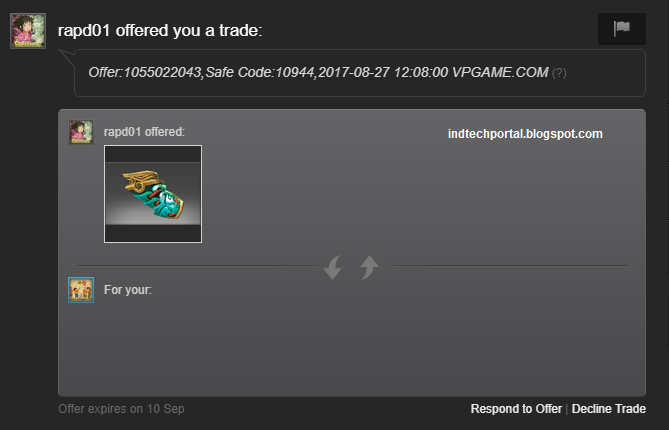
Task: Open the (?) help link after VPGAME.COM
Action: 559,73
